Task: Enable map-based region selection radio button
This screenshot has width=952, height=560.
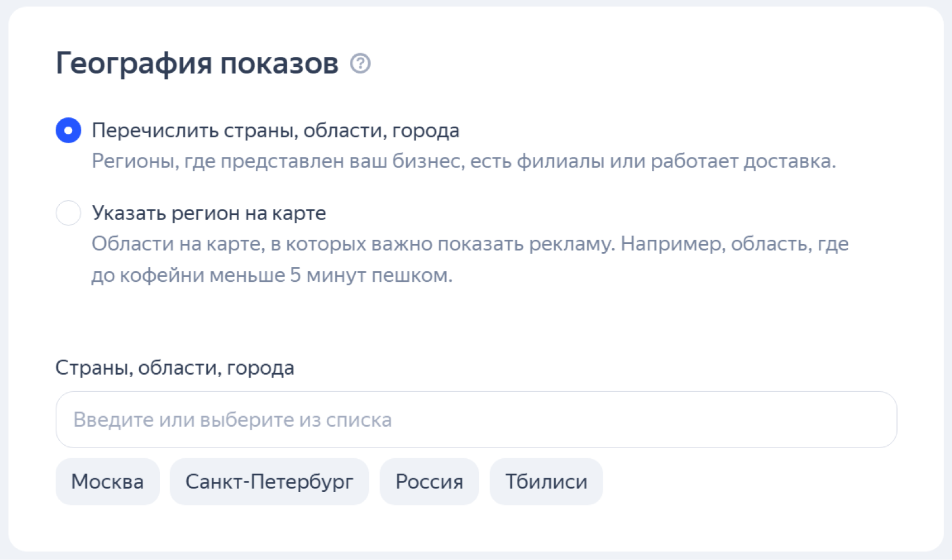Action: [68, 213]
